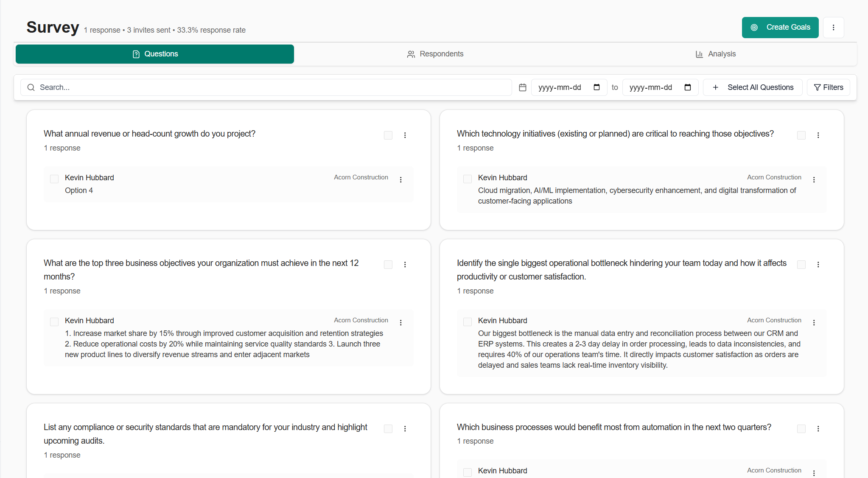Click the question mark icon on Questions tab
Screen dimensions: 868x478
click(136, 54)
